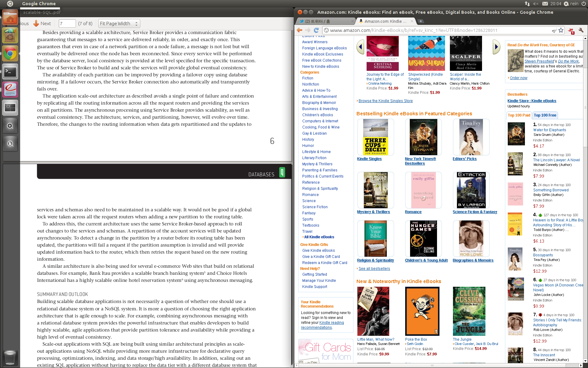This screenshot has height=368, width=588.
Task: Click the lower magnifier zoom dock icon
Action: pyautogui.click(x=10, y=144)
